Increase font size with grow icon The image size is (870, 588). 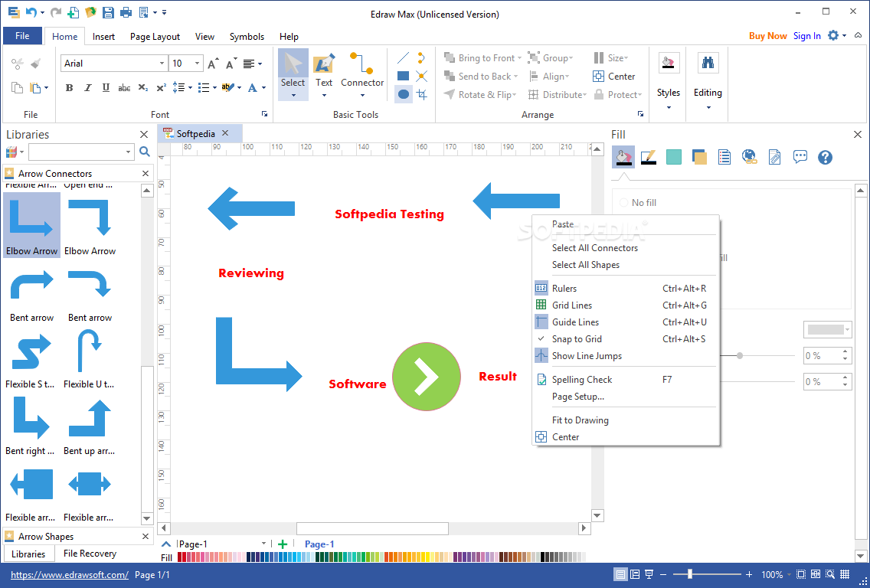[213, 64]
